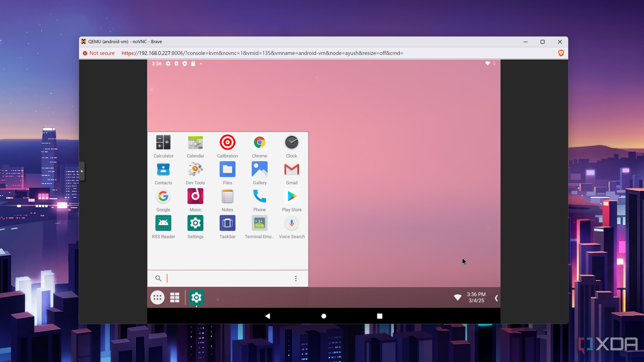The width and height of the screenshot is (644, 362).
Task: Maximize the Brave noVNC window
Action: pos(543,42)
